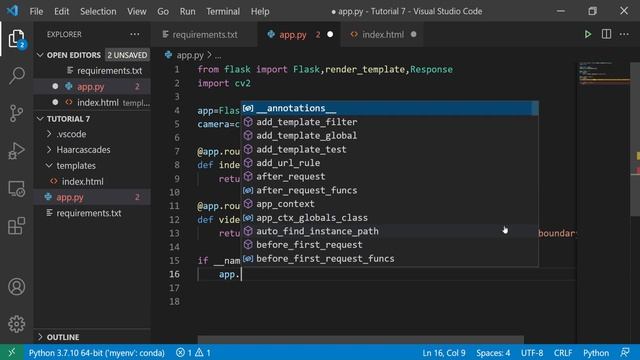
Task: Select the before_first_request suggestion
Action: pyautogui.click(x=389, y=245)
